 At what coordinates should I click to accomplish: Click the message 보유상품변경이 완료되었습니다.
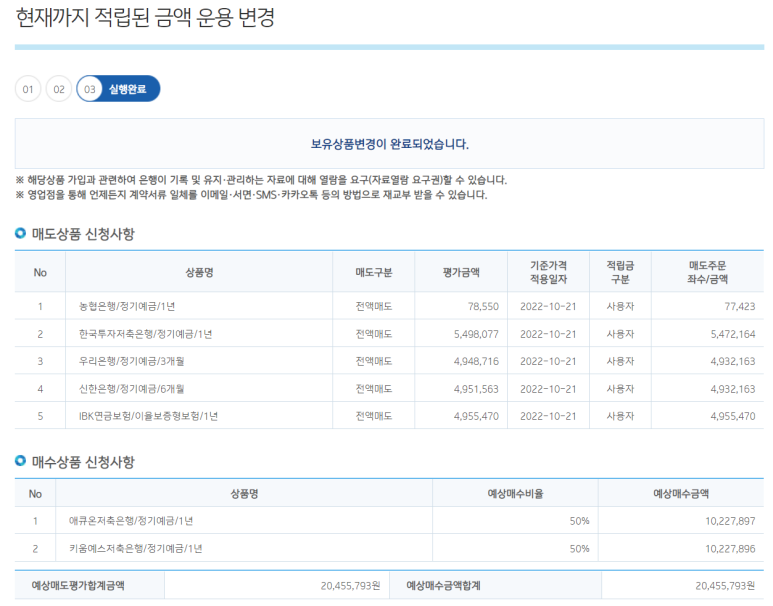point(389,144)
